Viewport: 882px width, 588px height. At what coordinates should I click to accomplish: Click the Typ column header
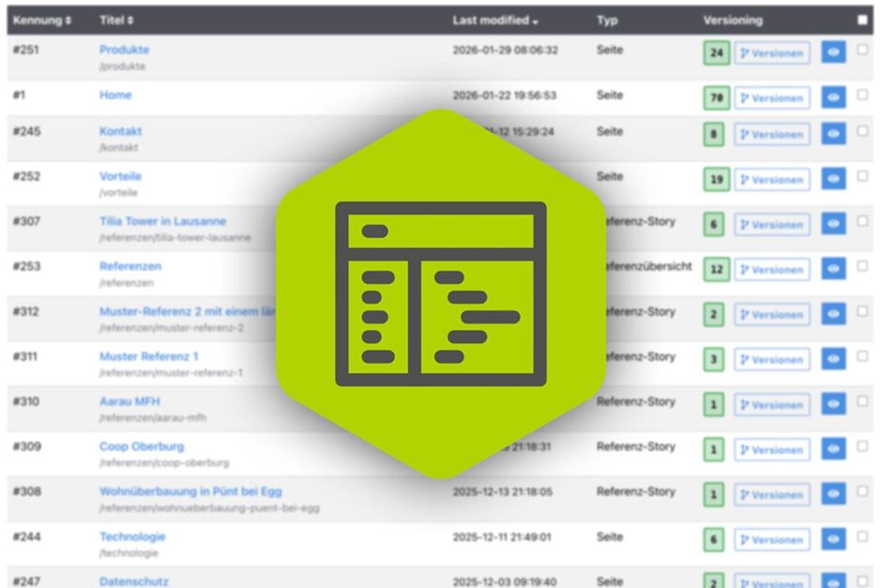[608, 19]
